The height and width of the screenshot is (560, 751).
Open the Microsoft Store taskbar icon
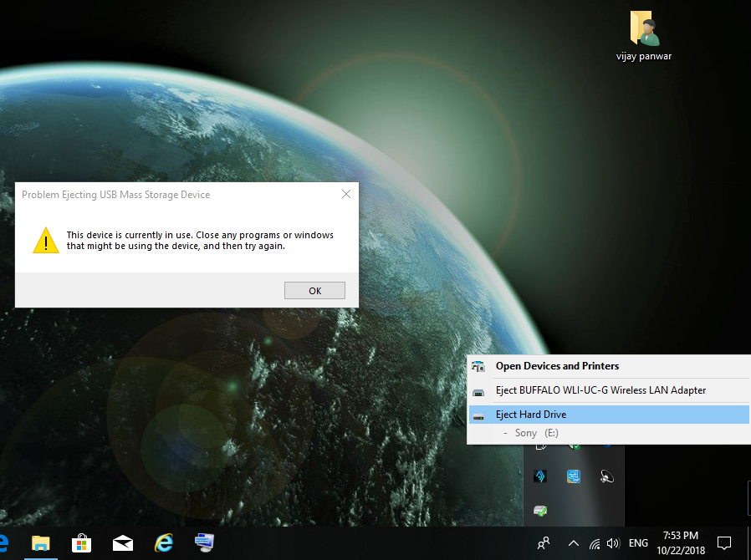[81, 543]
